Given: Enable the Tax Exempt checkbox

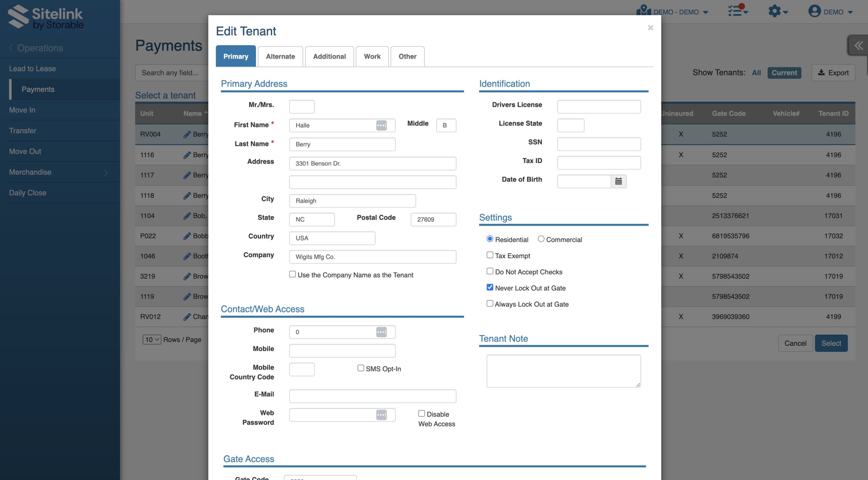Looking at the screenshot, I should pos(490,255).
